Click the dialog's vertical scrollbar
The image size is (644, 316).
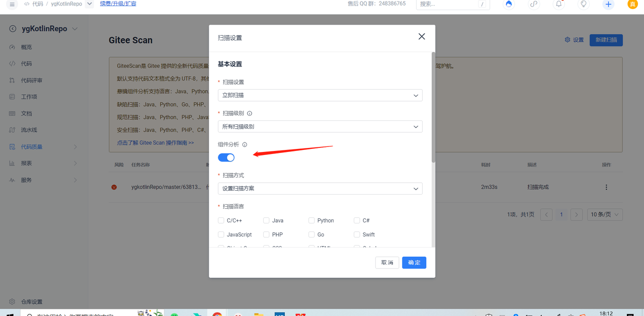pos(433,107)
